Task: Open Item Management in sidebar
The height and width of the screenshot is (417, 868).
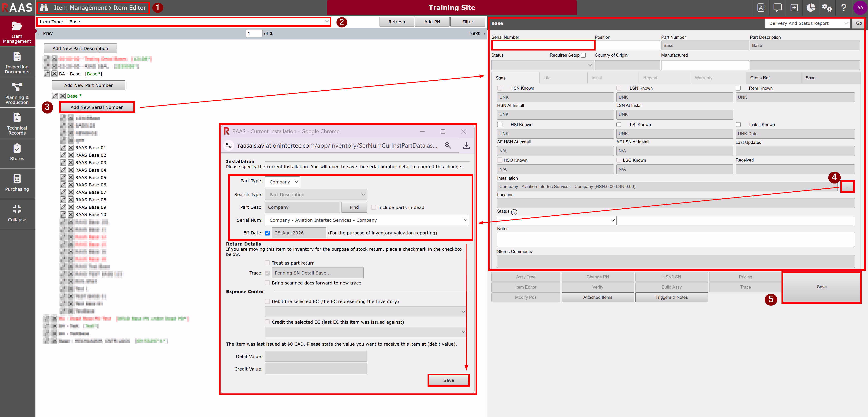Action: (x=17, y=31)
